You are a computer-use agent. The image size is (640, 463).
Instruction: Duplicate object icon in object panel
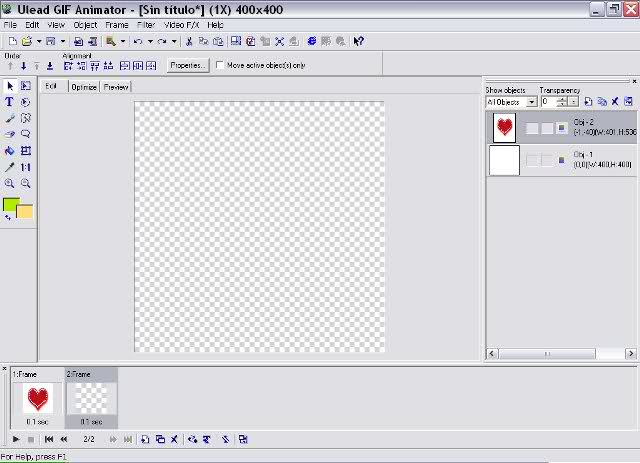[x=602, y=101]
